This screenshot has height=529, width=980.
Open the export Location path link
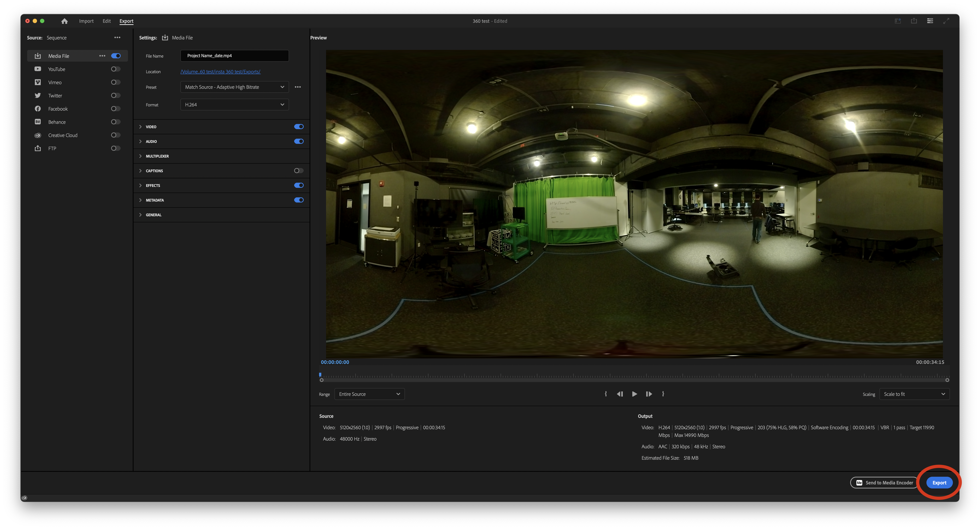tap(220, 72)
